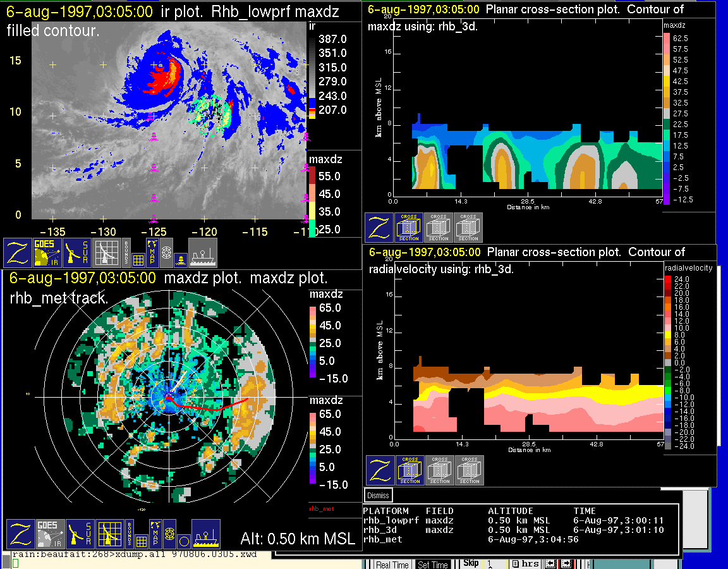Image resolution: width=728 pixels, height=569 pixels.
Task: Toggle the circle icon in the bottom-left toolbar
Action: click(x=183, y=541)
